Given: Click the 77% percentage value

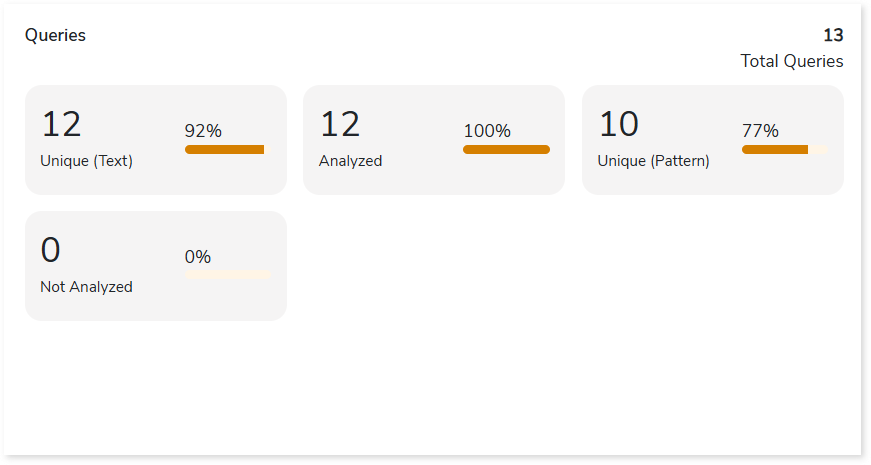Looking at the screenshot, I should click(760, 131).
